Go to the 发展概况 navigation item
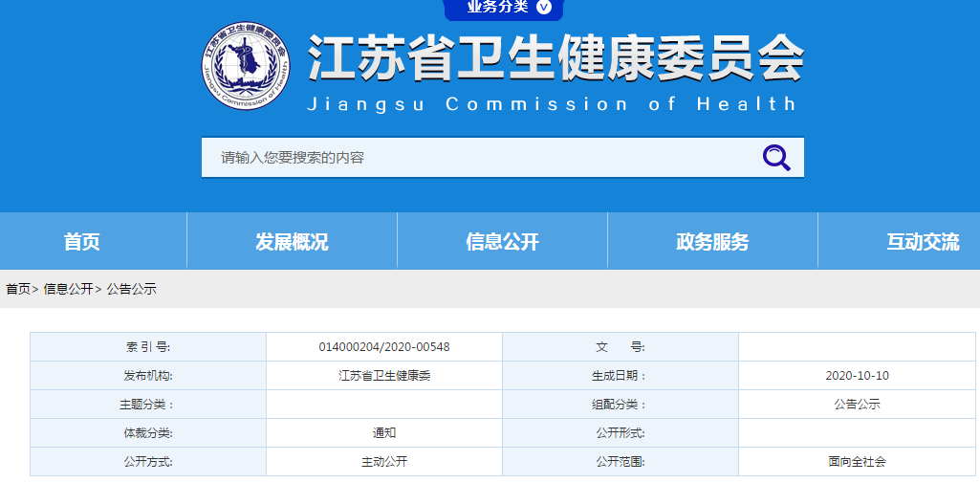Screen dimensions: 980x483 coord(292,242)
